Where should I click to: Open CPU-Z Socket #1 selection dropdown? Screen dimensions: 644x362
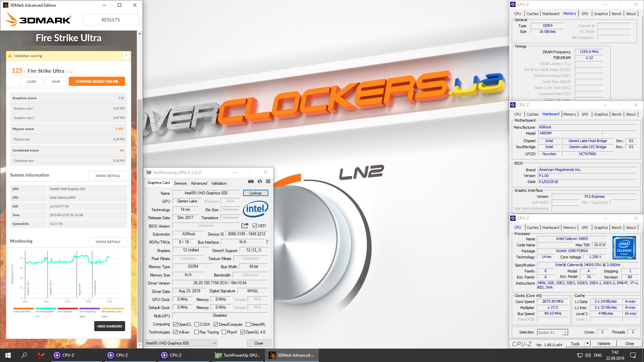552,333
